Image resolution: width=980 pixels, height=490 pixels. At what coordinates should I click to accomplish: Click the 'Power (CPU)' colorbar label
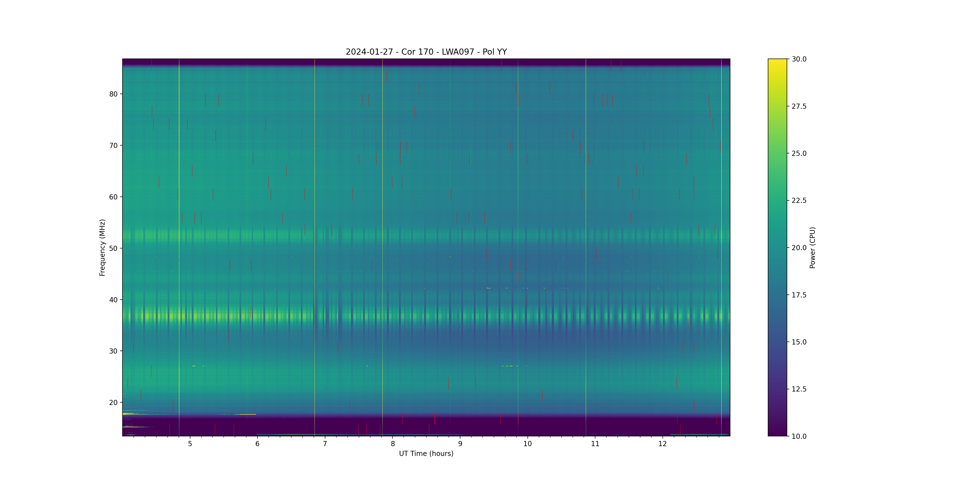pyautogui.click(x=812, y=247)
